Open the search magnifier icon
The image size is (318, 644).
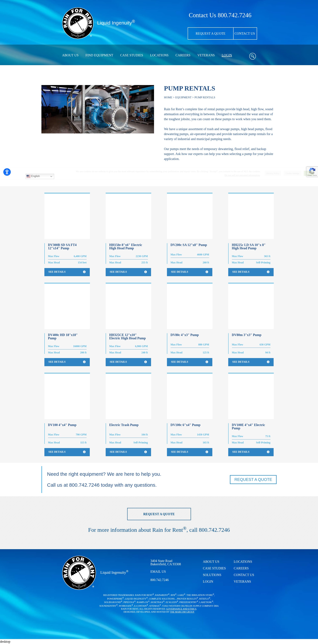click(252, 56)
